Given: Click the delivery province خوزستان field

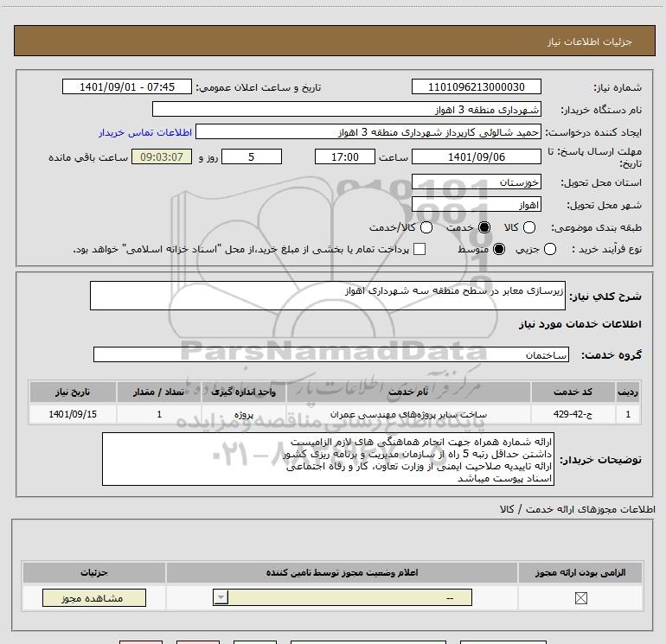Looking at the screenshot, I should pyautogui.click(x=476, y=182).
